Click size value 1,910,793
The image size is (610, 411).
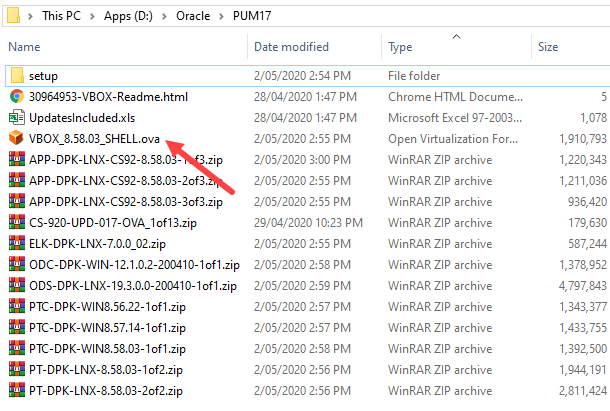(583, 139)
